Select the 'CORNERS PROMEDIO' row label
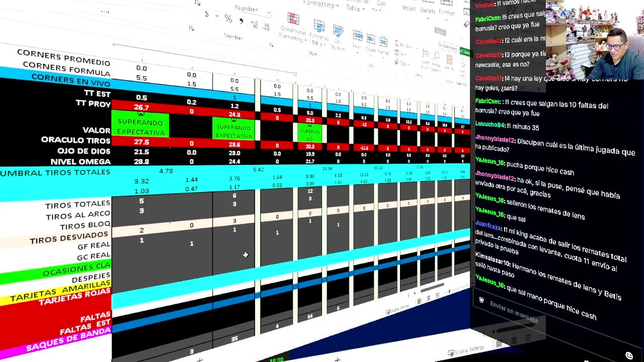 coord(63,58)
